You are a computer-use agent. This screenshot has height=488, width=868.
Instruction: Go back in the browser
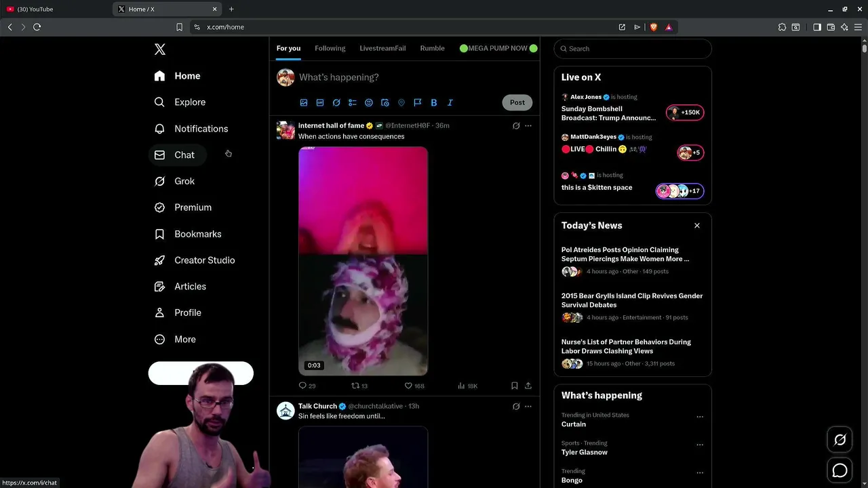point(9,27)
